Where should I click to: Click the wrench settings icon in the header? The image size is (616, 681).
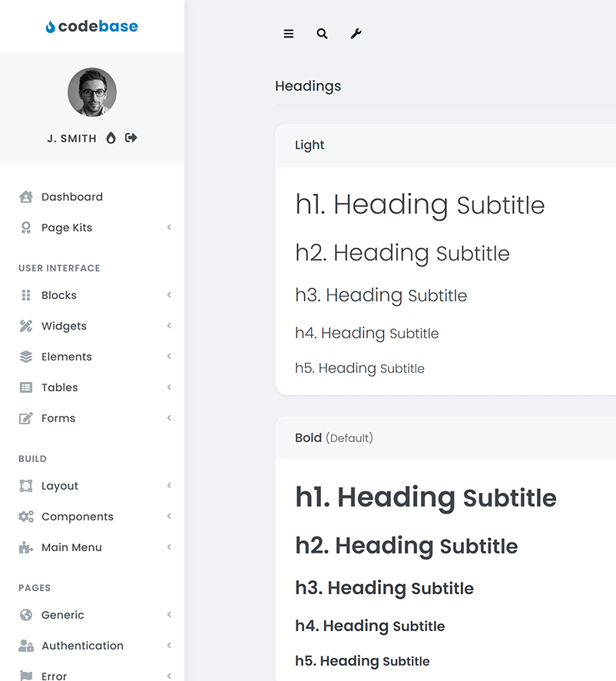pyautogui.click(x=356, y=34)
